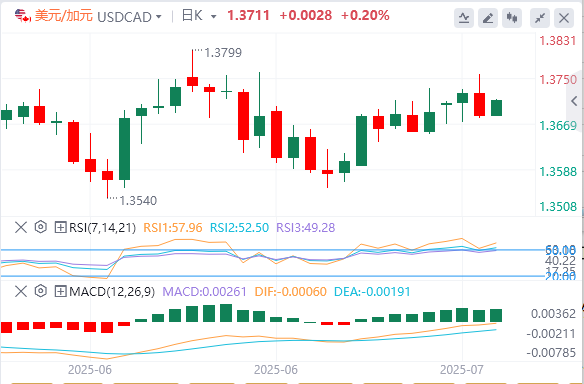
Task: Remove the RSI indicator panel
Action: click(x=21, y=227)
